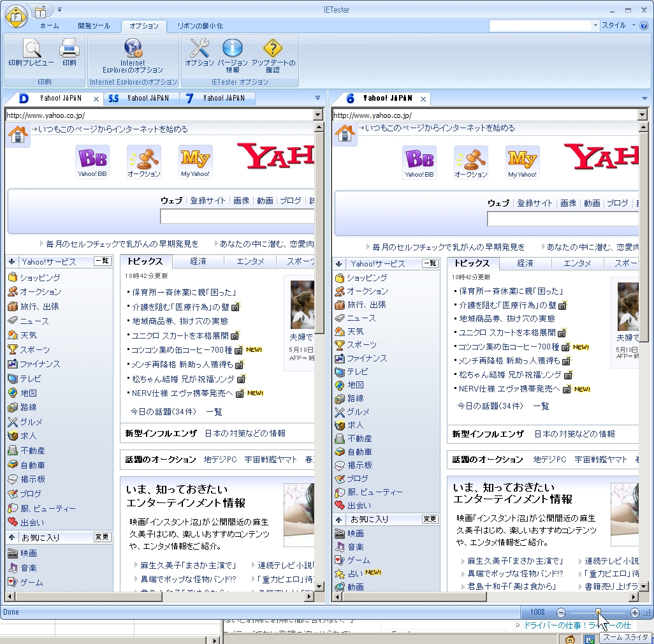654x644 pixels.
Task: Click the Yahoo search box in left pane
Action: (237, 217)
